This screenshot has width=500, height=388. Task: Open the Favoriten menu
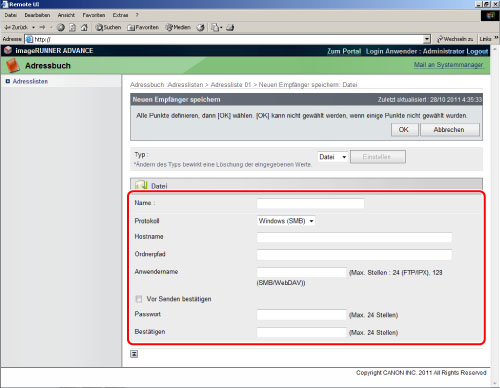pos(94,15)
